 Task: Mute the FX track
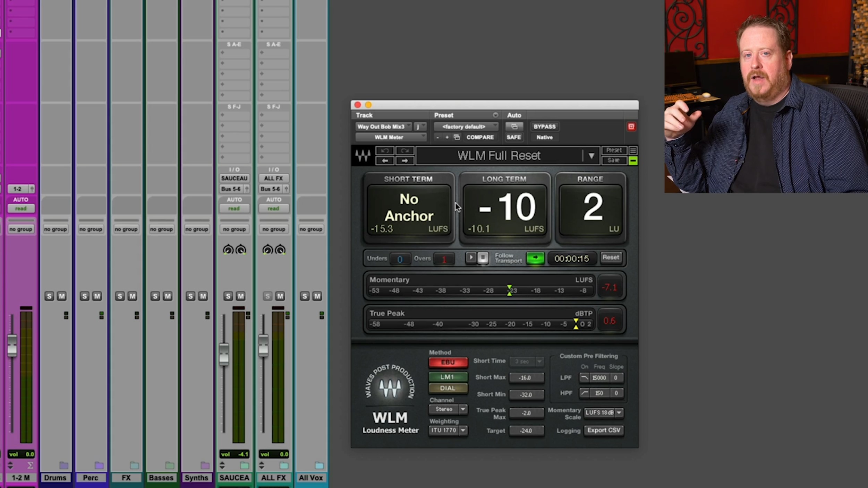pyautogui.click(x=132, y=296)
